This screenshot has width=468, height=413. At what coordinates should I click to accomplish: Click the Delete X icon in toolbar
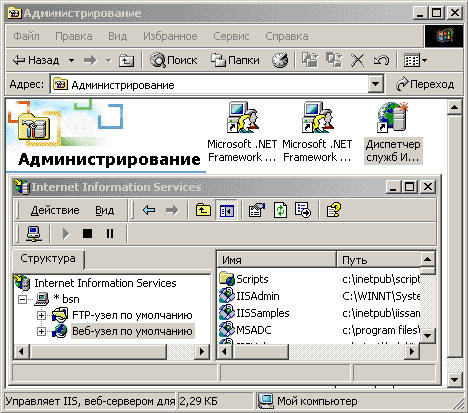click(357, 61)
